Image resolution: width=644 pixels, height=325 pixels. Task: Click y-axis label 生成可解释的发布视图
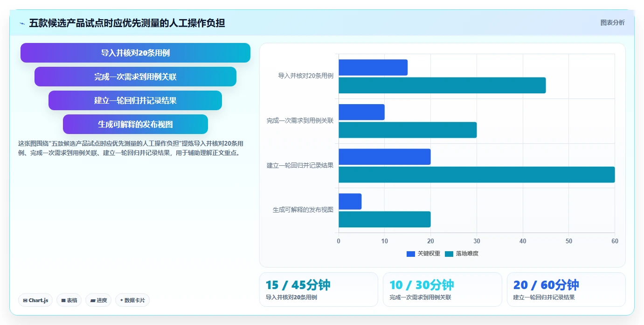tap(303, 210)
